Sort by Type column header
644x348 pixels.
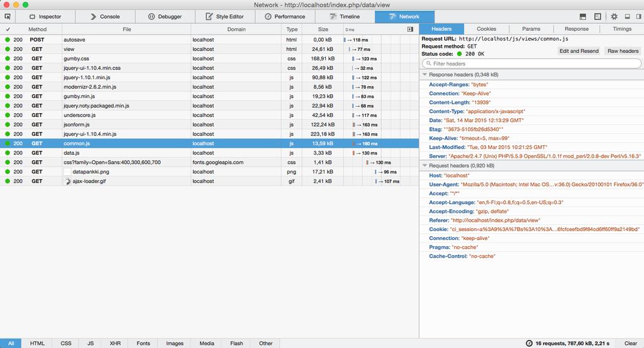[x=292, y=29]
